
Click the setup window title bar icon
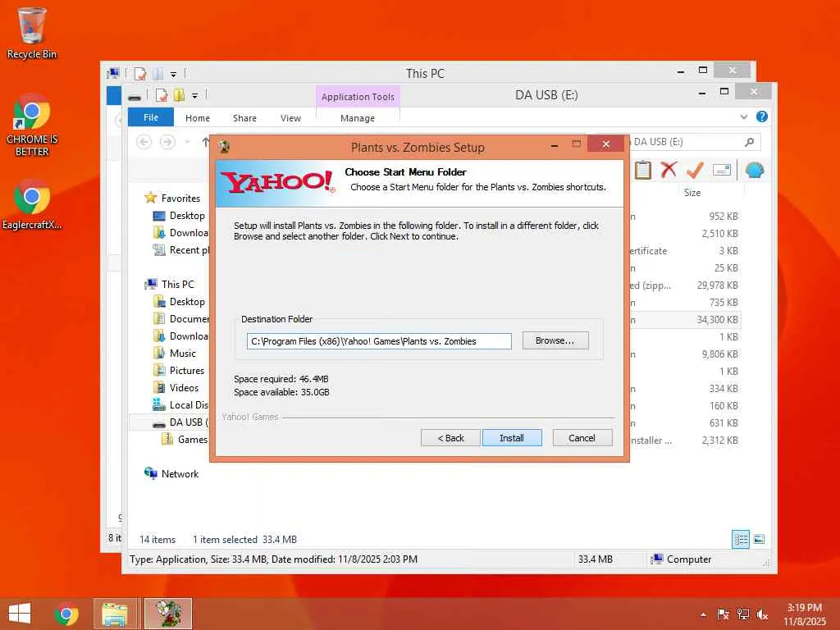click(x=225, y=146)
